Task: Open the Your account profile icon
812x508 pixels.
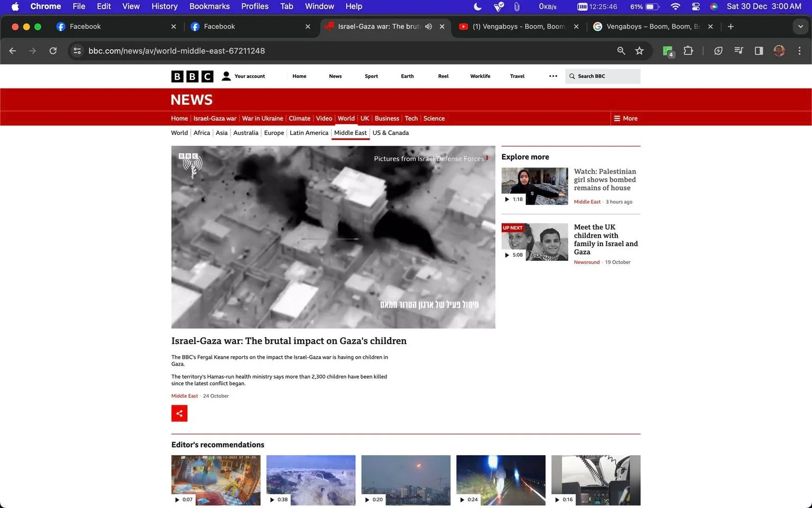Action: [226, 76]
